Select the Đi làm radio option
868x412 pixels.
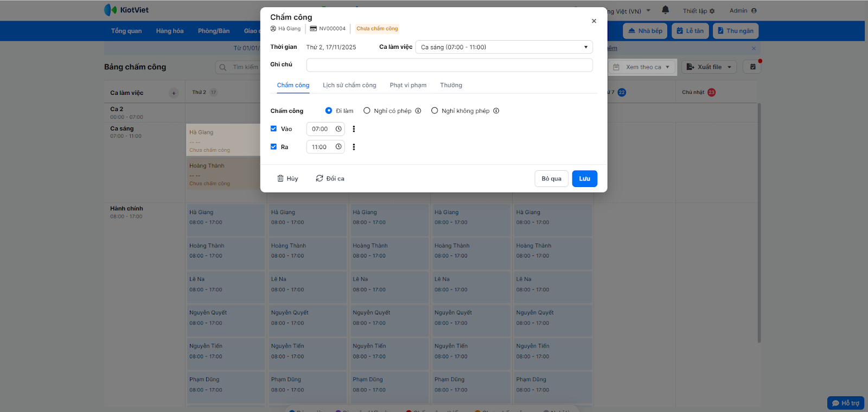click(x=329, y=111)
